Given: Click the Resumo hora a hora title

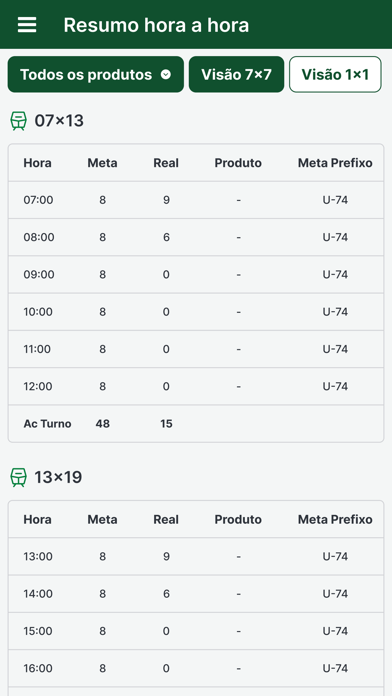Looking at the screenshot, I should (156, 25).
